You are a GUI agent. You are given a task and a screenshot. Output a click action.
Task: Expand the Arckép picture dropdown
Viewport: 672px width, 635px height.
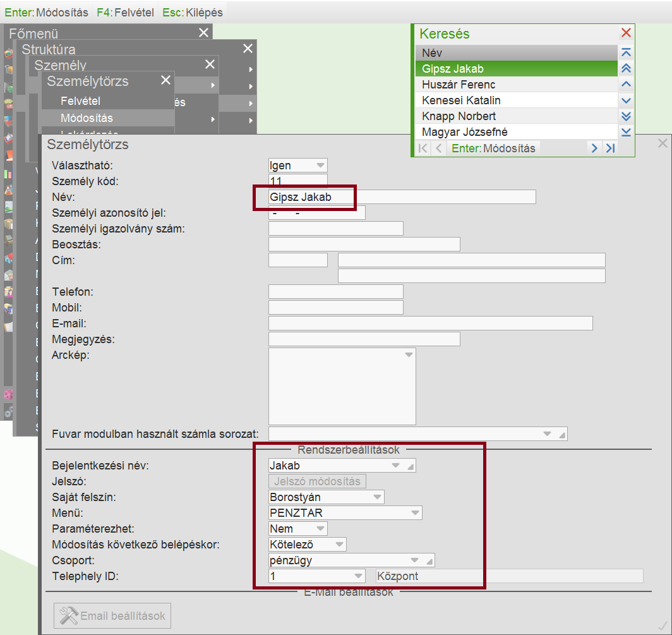coord(409,354)
